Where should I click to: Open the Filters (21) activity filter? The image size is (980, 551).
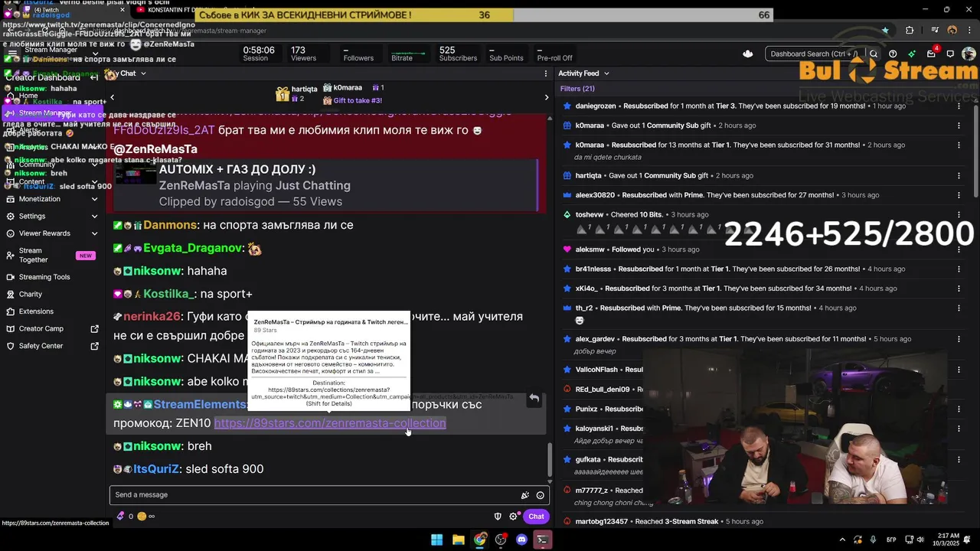click(577, 89)
